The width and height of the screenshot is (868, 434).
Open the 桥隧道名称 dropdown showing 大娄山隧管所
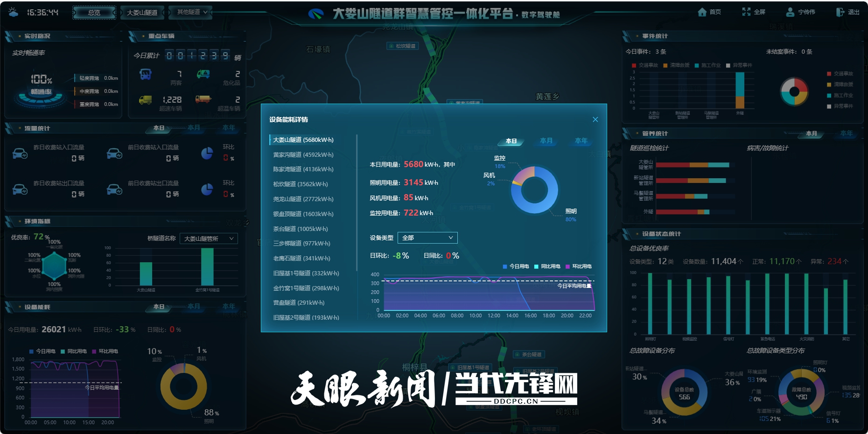209,238
